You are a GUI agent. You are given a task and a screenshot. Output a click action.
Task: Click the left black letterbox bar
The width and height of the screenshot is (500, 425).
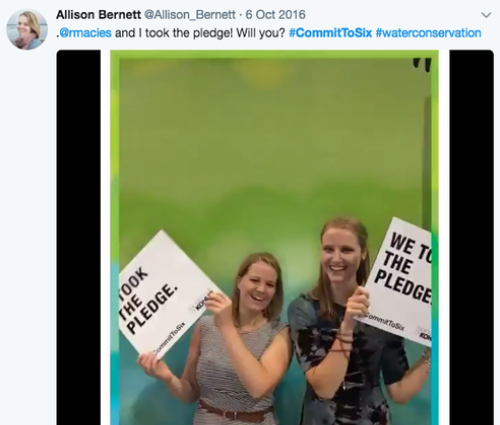[79, 237]
